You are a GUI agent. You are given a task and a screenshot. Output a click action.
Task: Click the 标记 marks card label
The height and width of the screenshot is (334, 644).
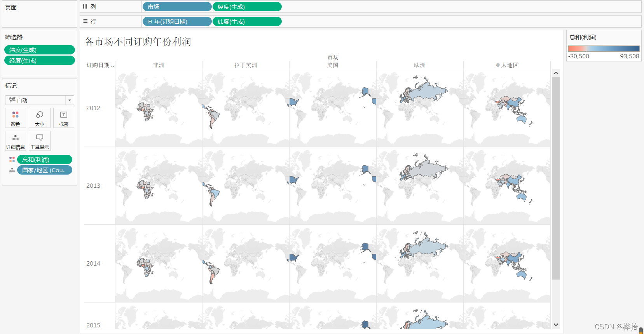pyautogui.click(x=11, y=86)
